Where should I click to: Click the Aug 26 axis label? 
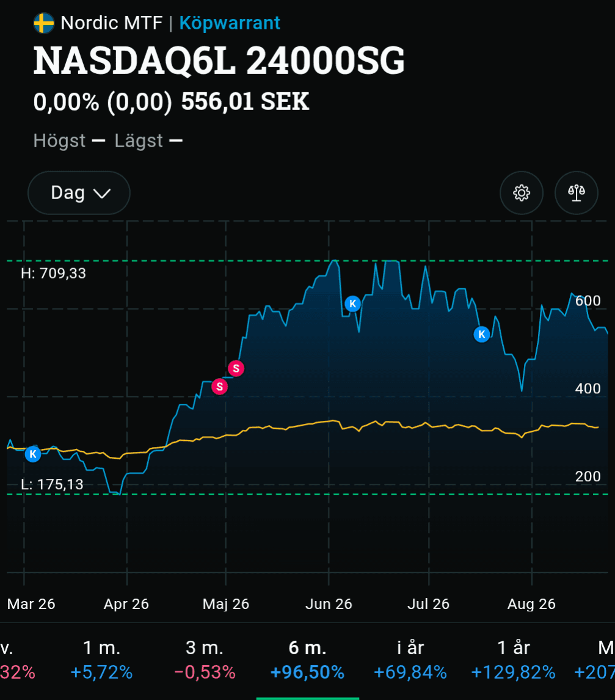click(x=531, y=604)
